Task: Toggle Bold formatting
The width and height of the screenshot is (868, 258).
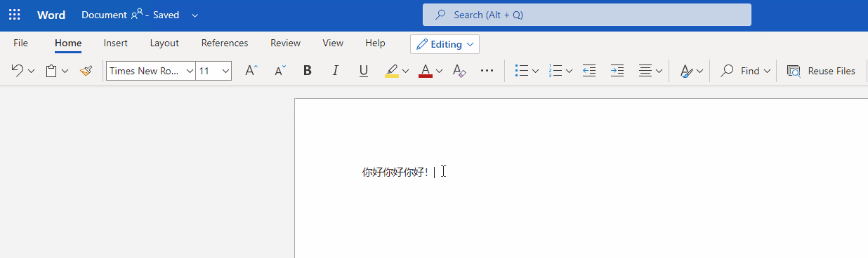Action: 307,71
